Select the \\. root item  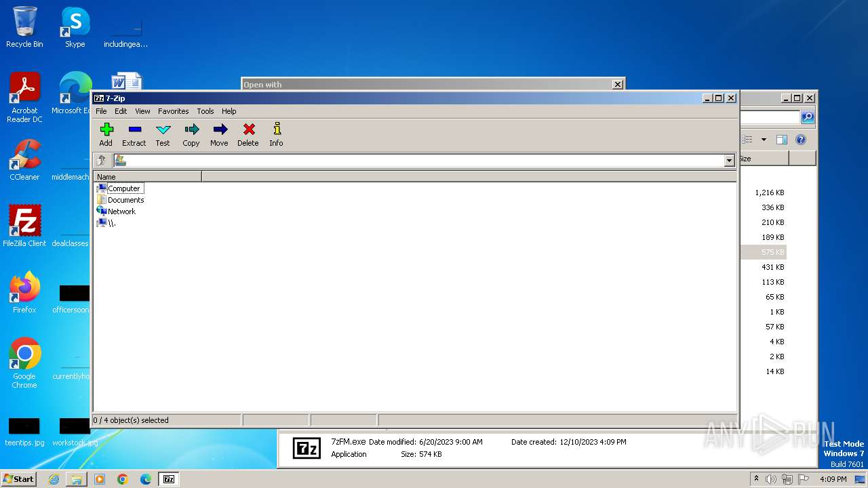coord(106,223)
